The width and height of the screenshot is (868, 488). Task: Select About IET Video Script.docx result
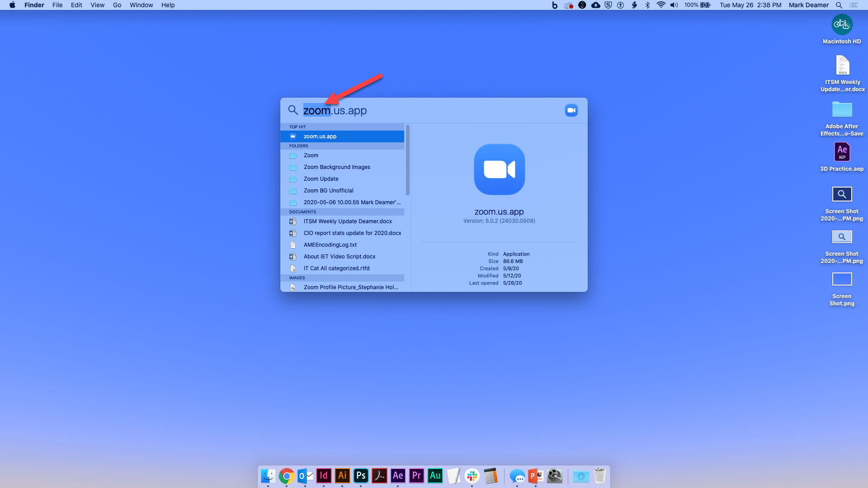pos(342,257)
